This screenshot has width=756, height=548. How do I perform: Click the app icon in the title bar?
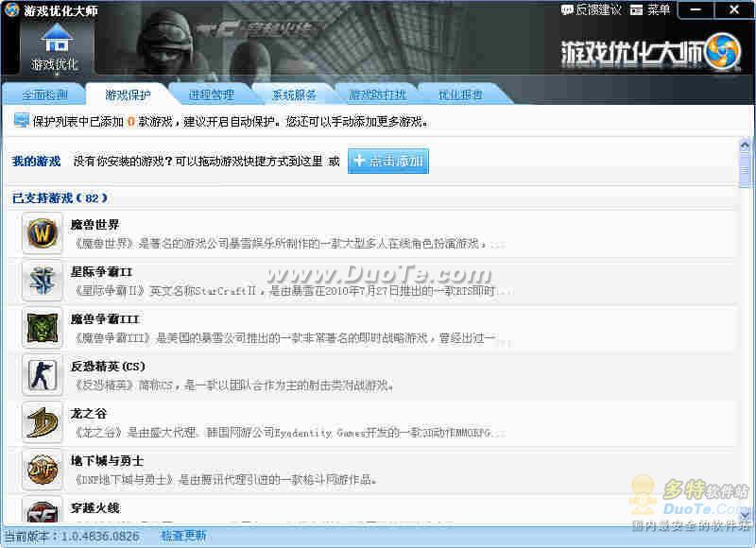pos(11,9)
